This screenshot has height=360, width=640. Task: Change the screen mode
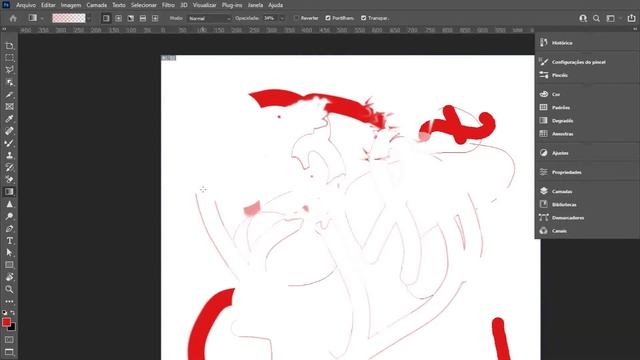(x=9, y=352)
